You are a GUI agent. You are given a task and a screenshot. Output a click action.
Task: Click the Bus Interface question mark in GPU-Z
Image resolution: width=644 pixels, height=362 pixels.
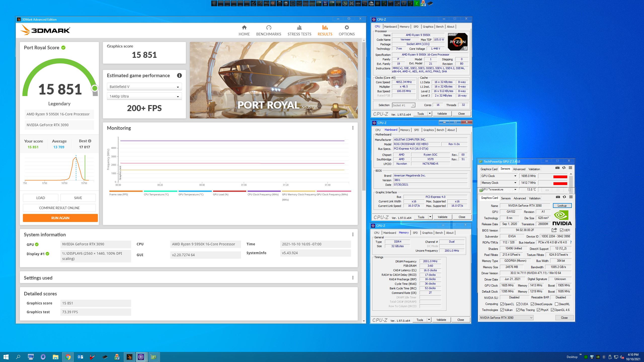[571, 242]
